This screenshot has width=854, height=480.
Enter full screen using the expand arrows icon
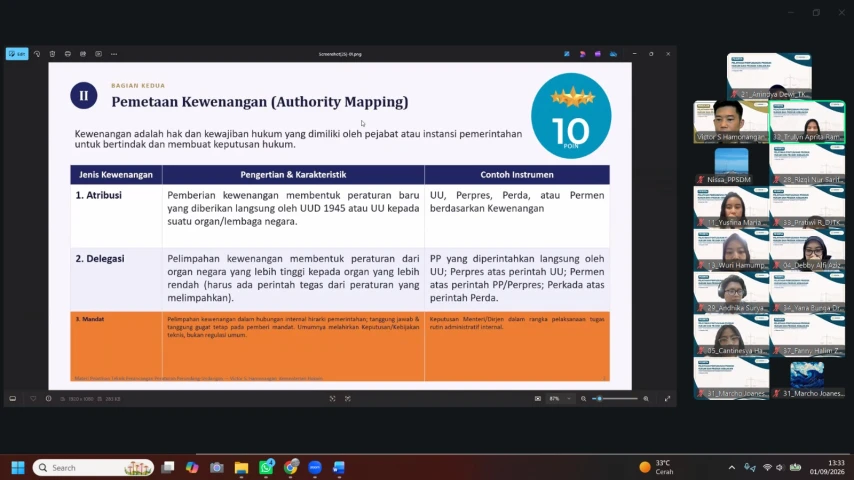coord(667,399)
